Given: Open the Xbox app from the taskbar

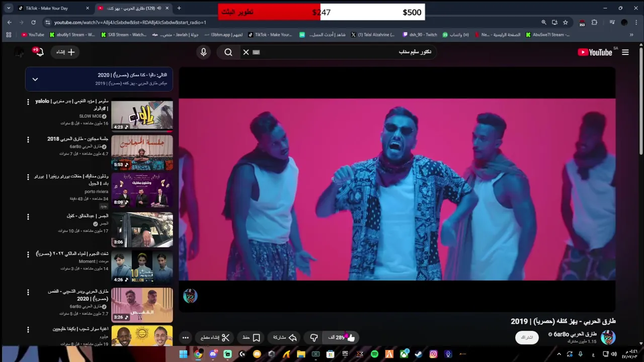Looking at the screenshot, I should click(404, 354).
